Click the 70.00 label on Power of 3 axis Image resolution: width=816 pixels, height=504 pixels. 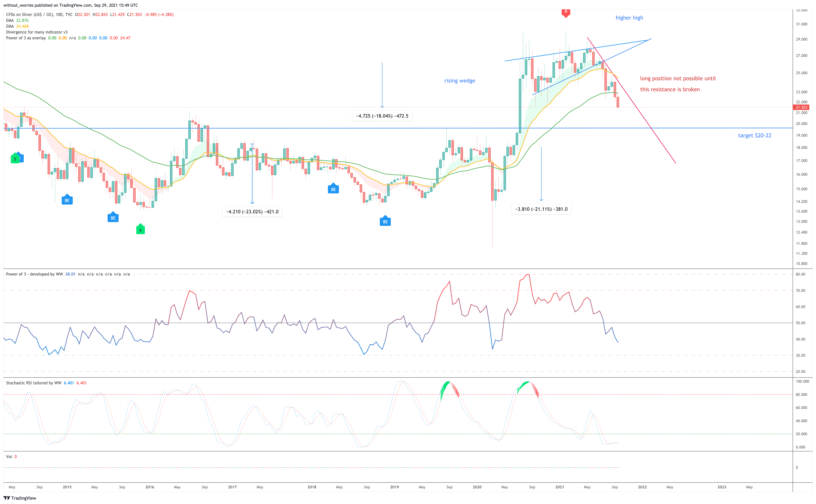click(800, 291)
